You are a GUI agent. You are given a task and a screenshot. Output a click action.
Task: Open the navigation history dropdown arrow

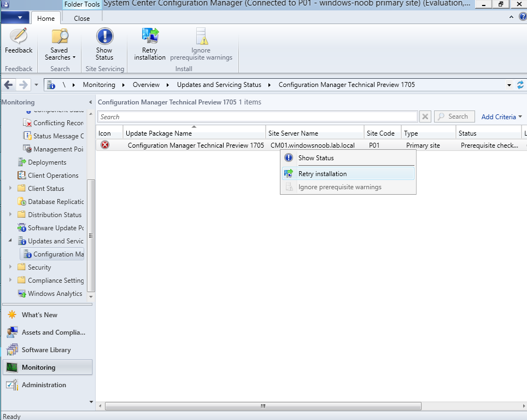pyautogui.click(x=36, y=85)
